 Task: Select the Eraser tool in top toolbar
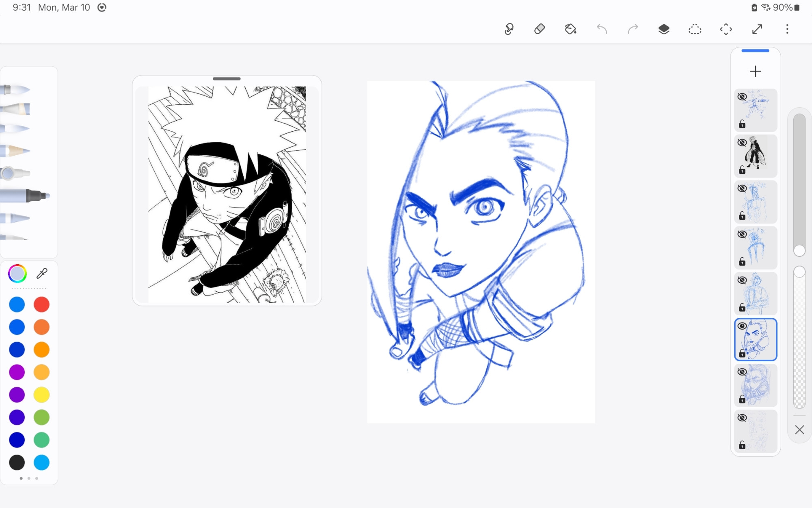[x=540, y=29]
